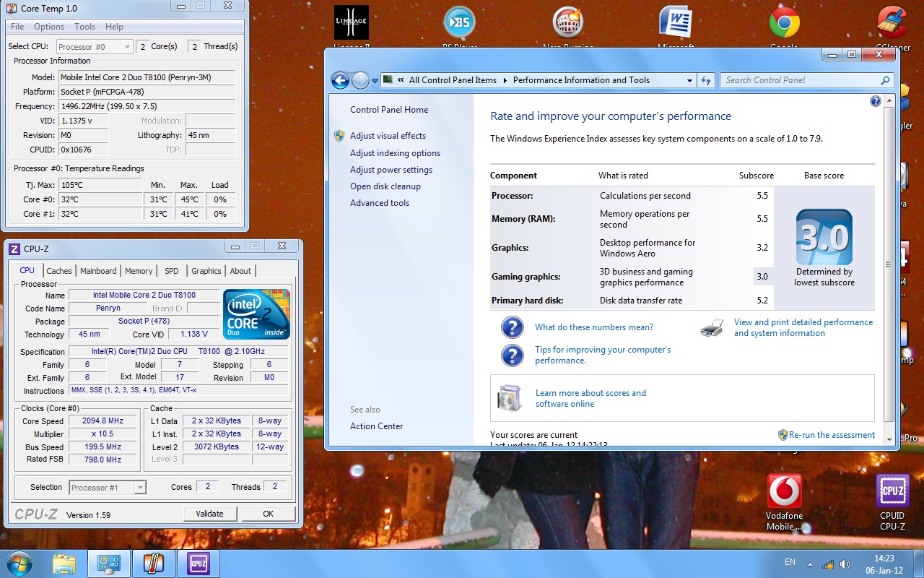Open disk cleanup link

385,186
